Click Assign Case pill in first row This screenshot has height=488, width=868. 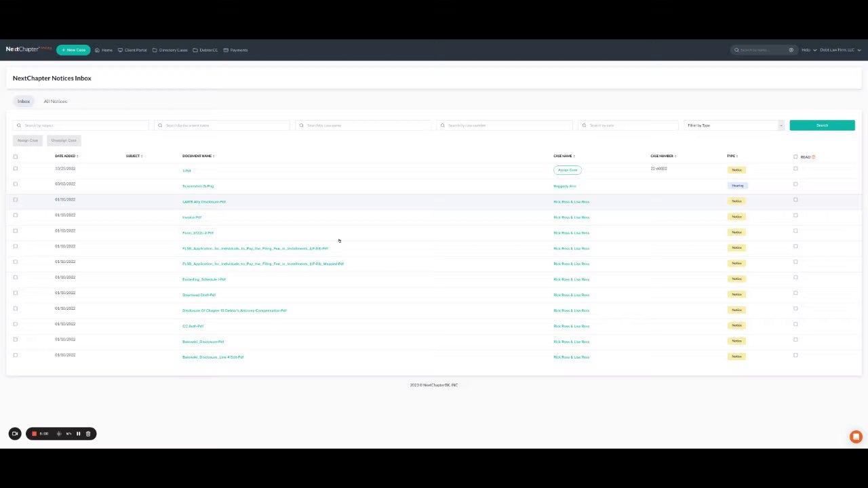click(x=568, y=170)
